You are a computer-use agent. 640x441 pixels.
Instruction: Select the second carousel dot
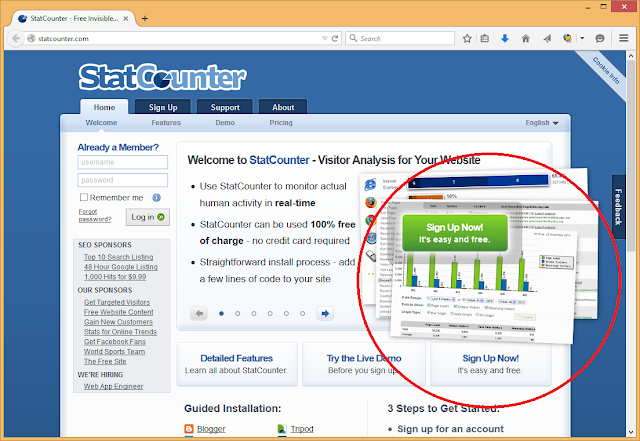(x=238, y=314)
